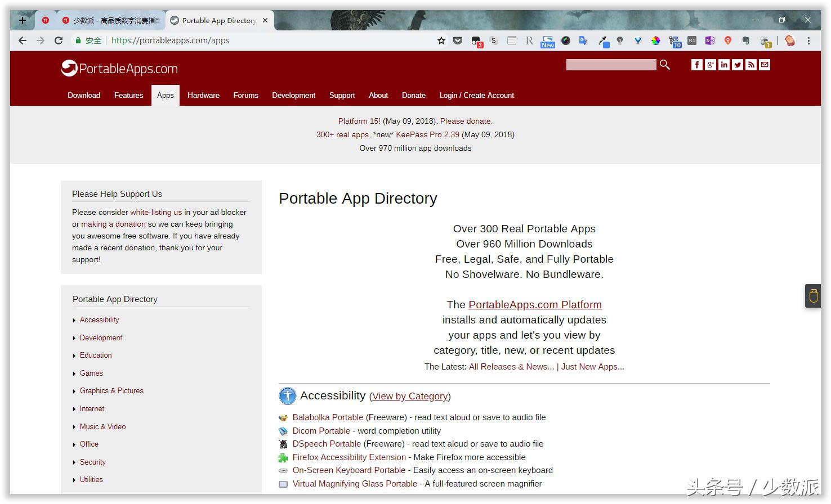Open the Balabolka Portable link
The image size is (831, 504).
tap(328, 417)
